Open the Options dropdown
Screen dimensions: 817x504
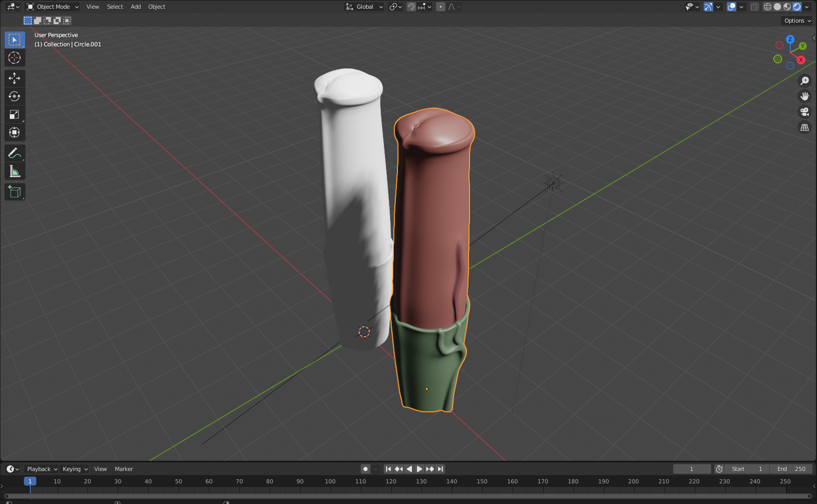point(797,21)
